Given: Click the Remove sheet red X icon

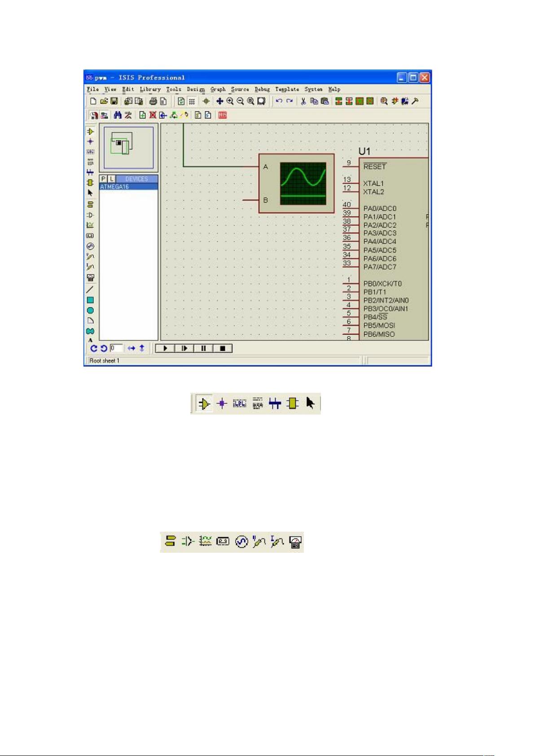Looking at the screenshot, I should [x=153, y=115].
